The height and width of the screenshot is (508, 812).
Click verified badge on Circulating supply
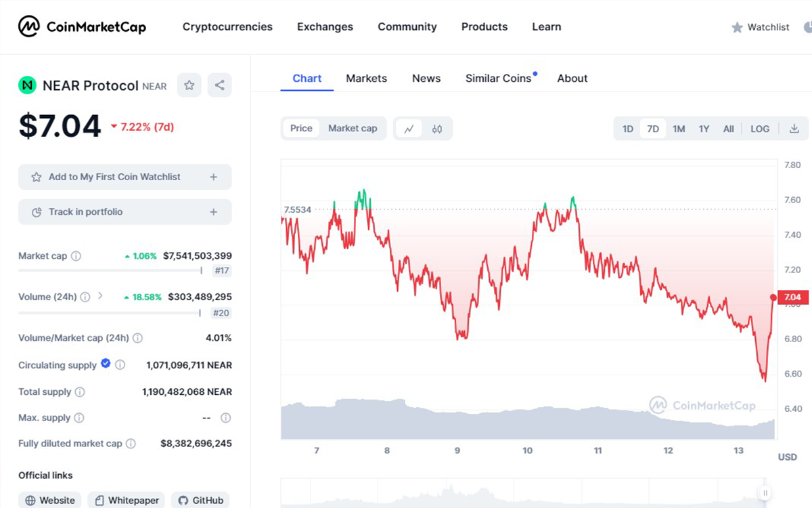pyautogui.click(x=106, y=364)
